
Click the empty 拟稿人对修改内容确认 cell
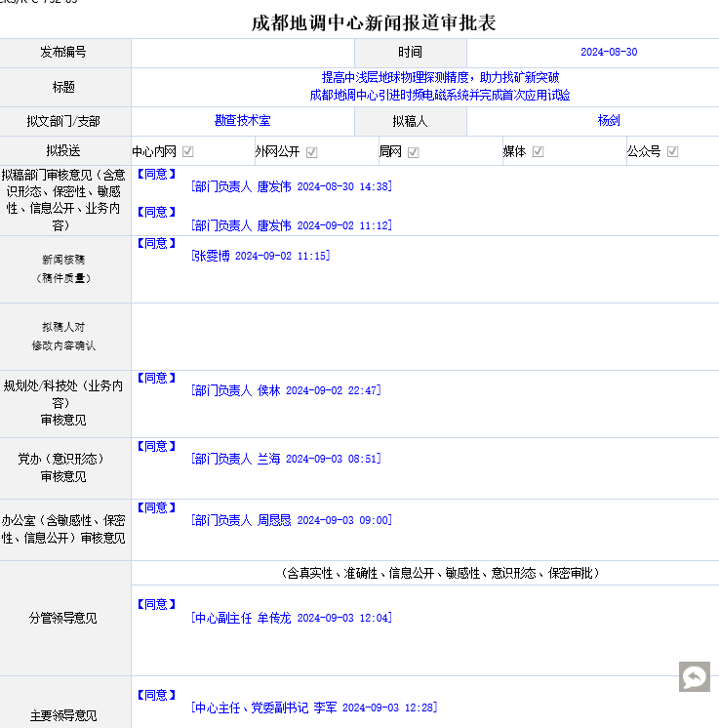click(424, 337)
